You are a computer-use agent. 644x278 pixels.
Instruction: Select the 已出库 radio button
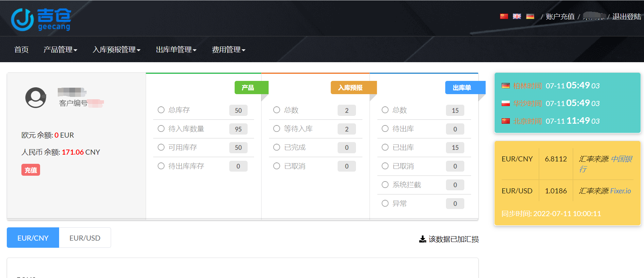(x=385, y=147)
